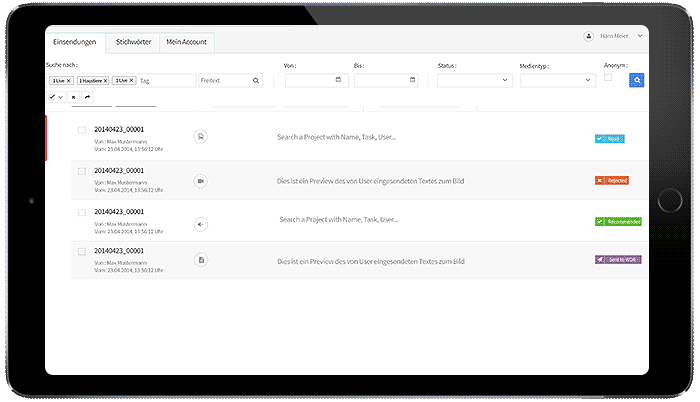The height and width of the screenshot is (402, 700).
Task: Toggle the Anonym checkbox
Action: point(608,77)
